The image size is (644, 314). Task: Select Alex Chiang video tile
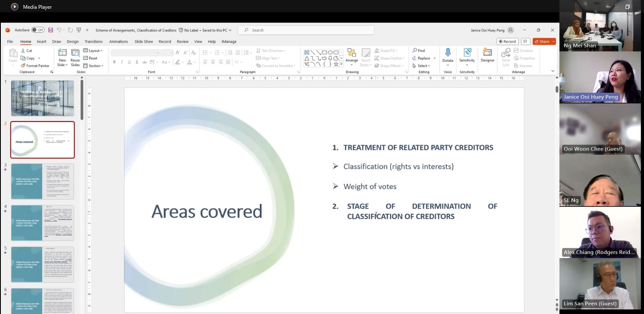click(x=600, y=232)
